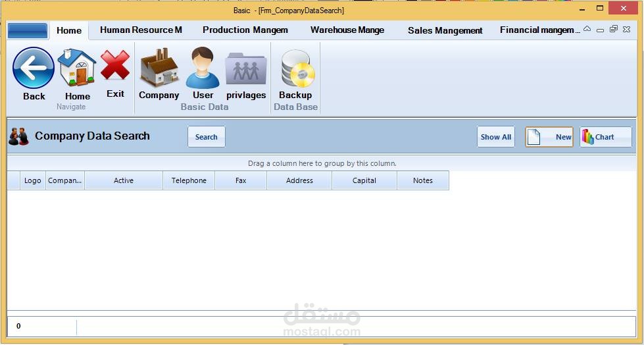Close the Basic application window

(624, 9)
